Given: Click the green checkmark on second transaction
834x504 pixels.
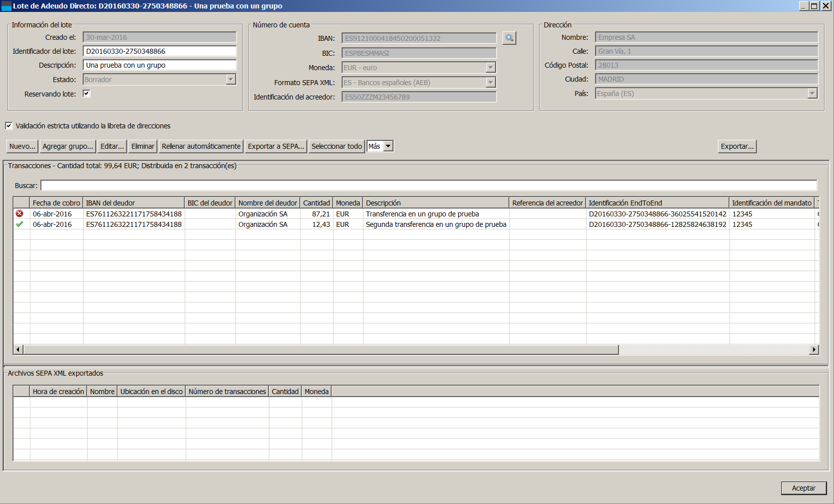Looking at the screenshot, I should point(19,224).
